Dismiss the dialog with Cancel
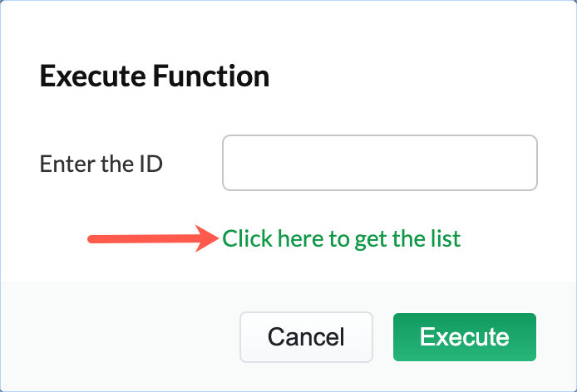This screenshot has width=577, height=392. click(x=306, y=337)
